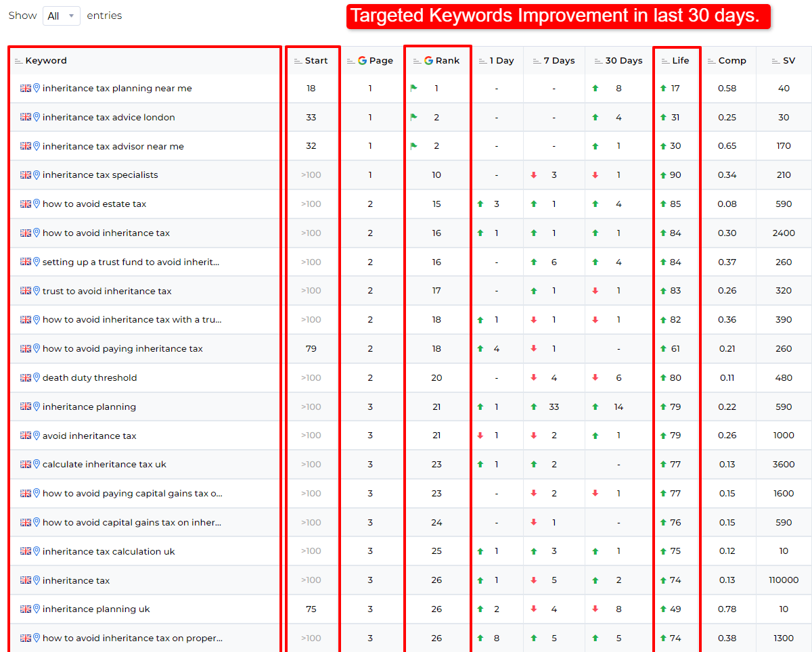The width and height of the screenshot is (812, 652).
Task: Sort by the Start column header
Action: click(x=315, y=61)
